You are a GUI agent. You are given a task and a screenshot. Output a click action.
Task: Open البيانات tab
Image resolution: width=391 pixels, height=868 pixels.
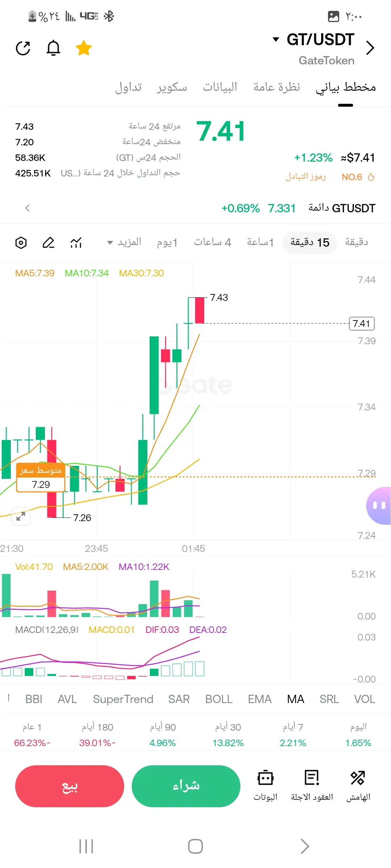pos(220,87)
